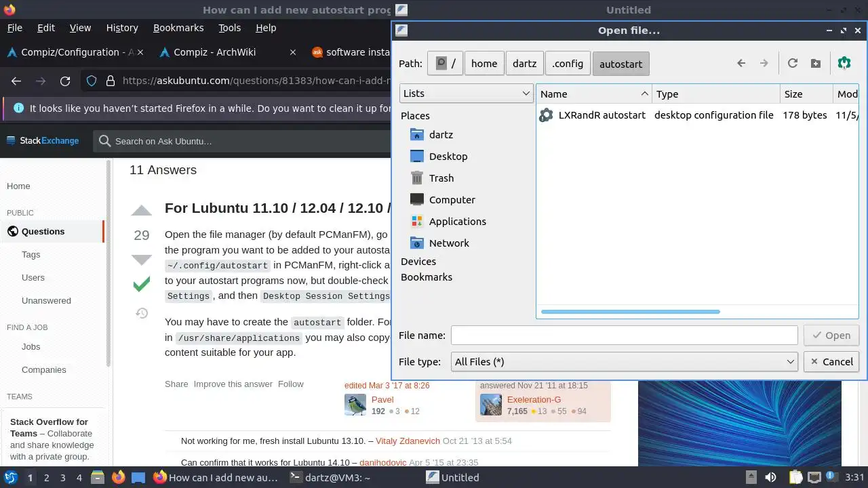Image resolution: width=868 pixels, height=488 pixels.
Task: Open Firefox View menu
Action: tap(80, 28)
